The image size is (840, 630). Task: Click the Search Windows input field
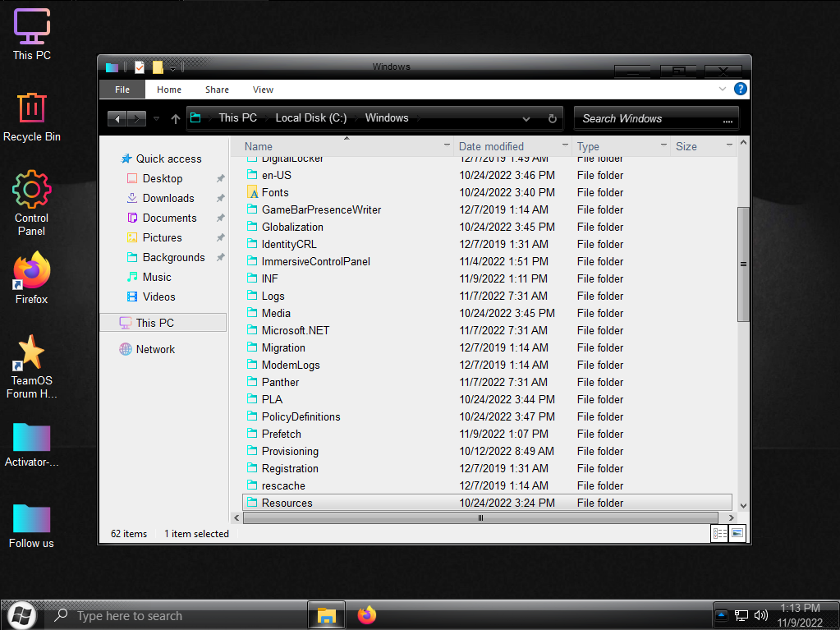[x=656, y=118]
